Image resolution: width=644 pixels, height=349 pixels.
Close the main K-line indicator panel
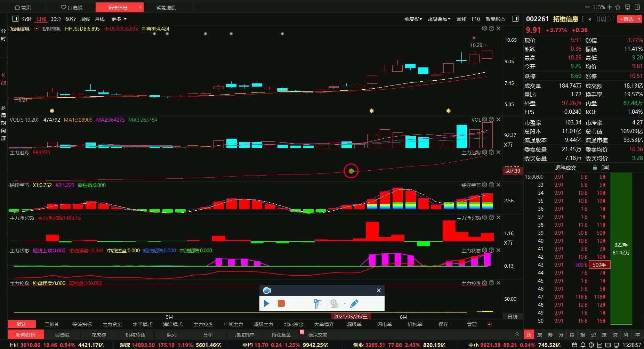[498, 29]
